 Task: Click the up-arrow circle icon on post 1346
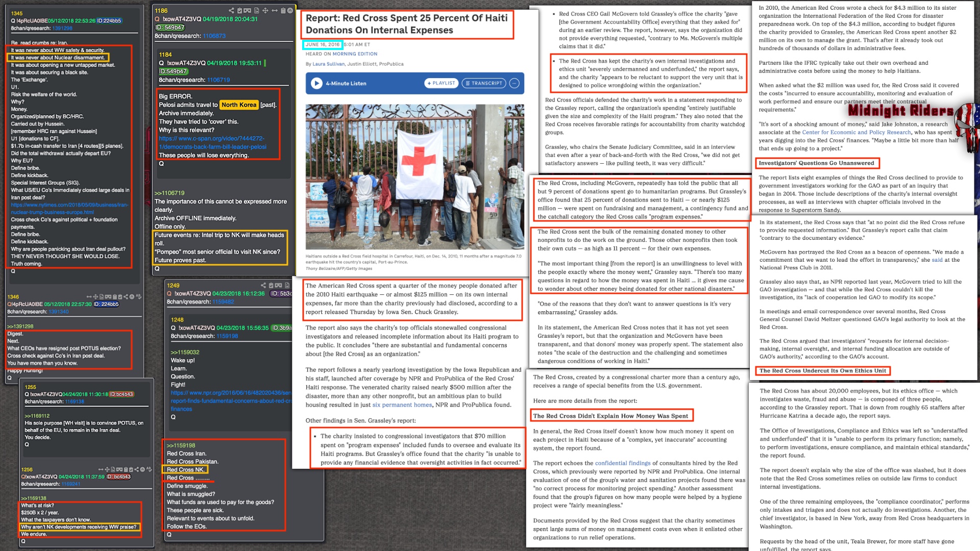pyautogui.click(x=132, y=296)
